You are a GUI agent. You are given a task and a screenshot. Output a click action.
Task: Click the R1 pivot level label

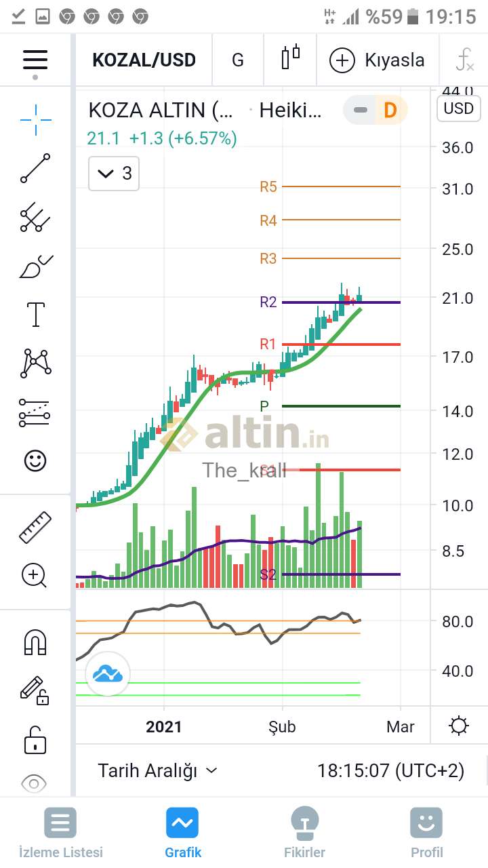(268, 344)
